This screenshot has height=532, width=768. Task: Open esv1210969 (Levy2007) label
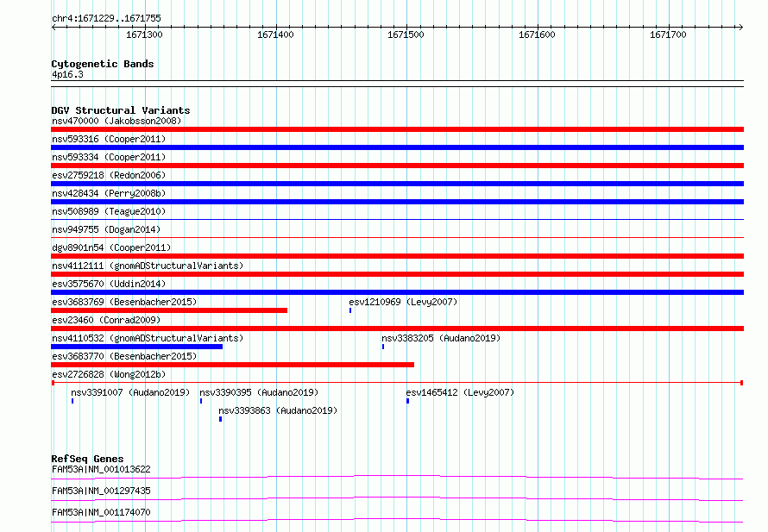pyautogui.click(x=403, y=302)
